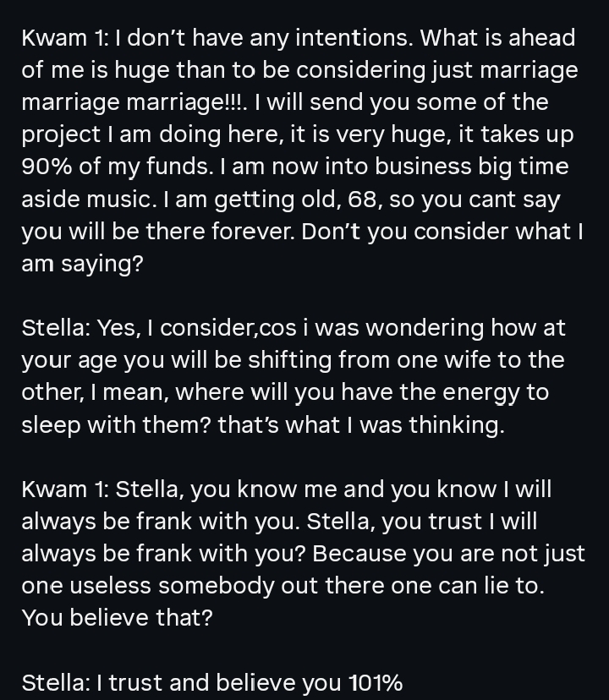This screenshot has height=700, width=609.
Task: Click the "one useless somebody" phrase
Action: point(161,585)
